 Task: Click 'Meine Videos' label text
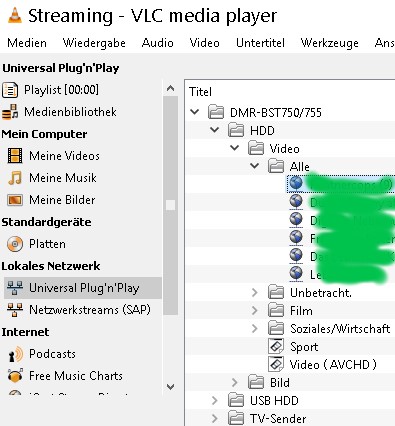(64, 156)
